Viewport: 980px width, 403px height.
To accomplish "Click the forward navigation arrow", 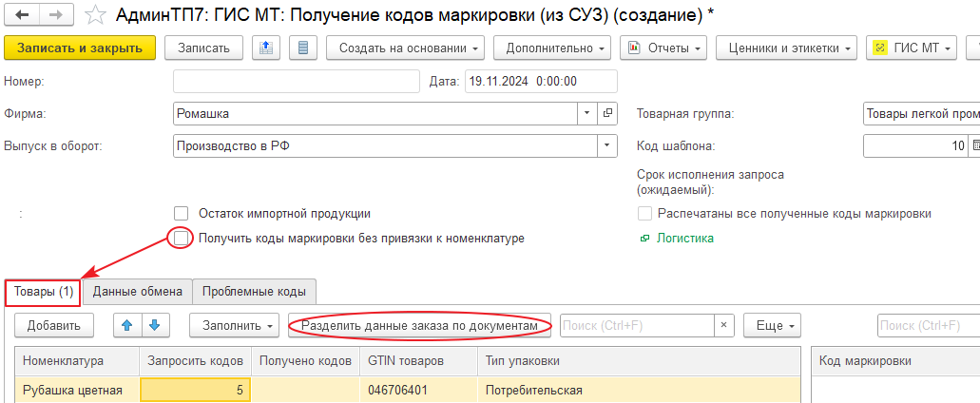I will point(56,14).
